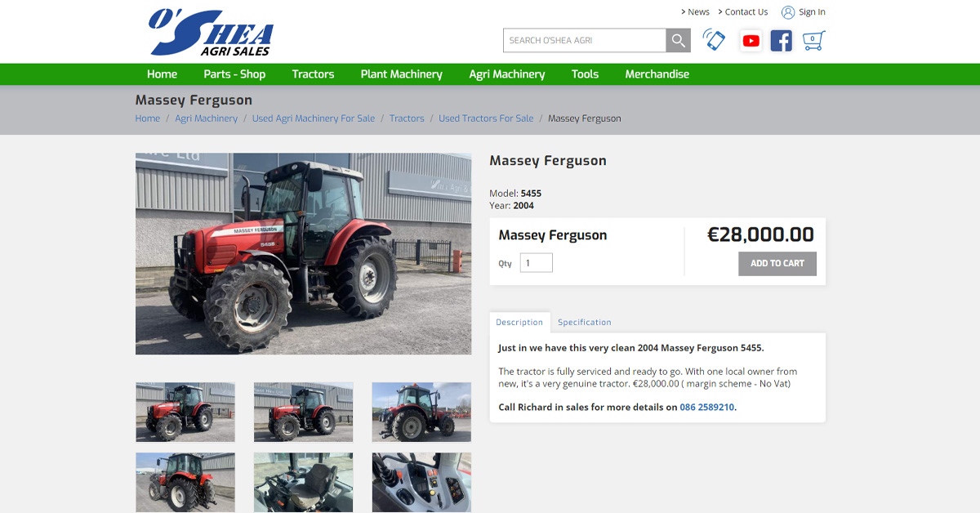Open the shopping cart icon
The height and width of the screenshot is (513, 980).
coord(813,40)
